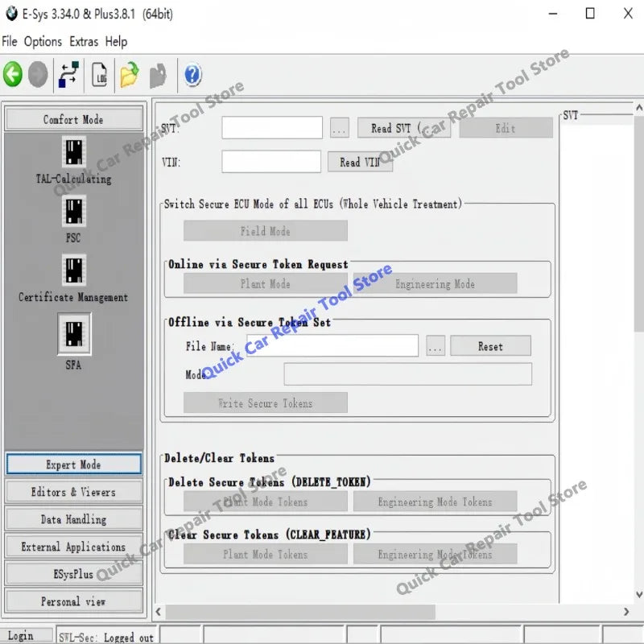Expand the ESysPlus section
The image size is (644, 644).
click(x=74, y=574)
